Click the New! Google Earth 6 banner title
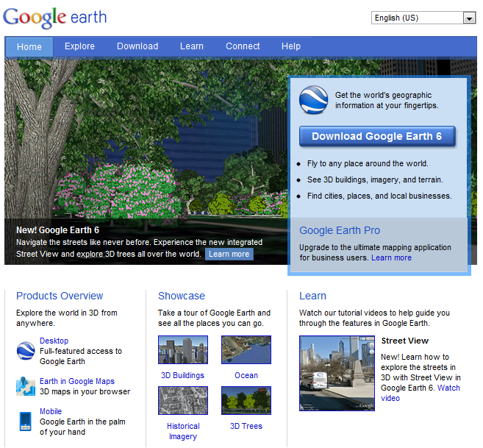 click(57, 230)
